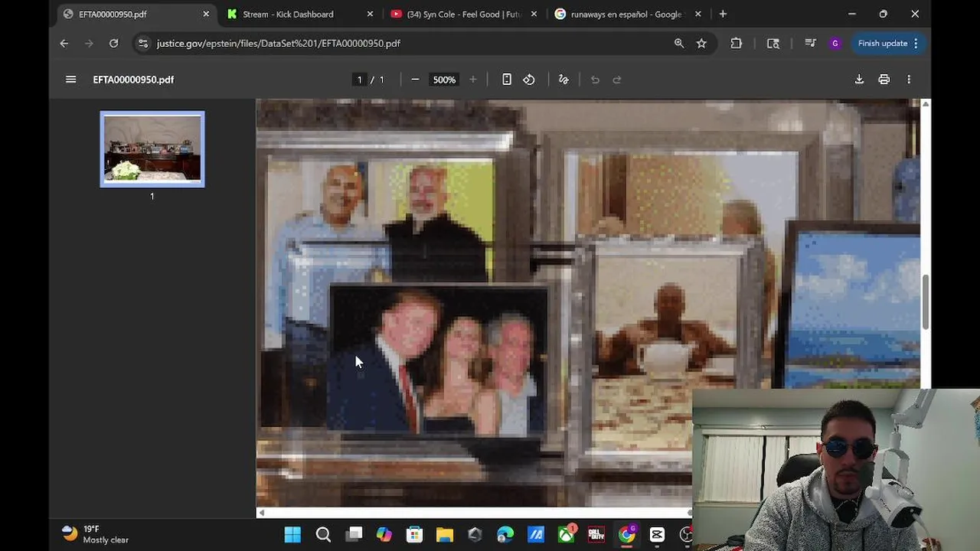
Task: Click the address bar URL
Action: point(279,44)
